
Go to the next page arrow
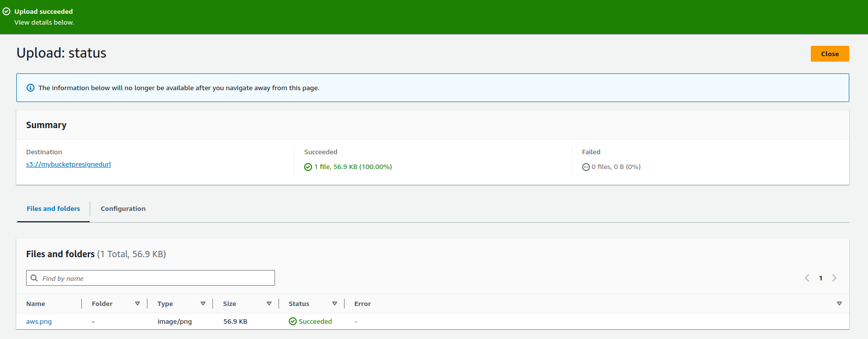pyautogui.click(x=834, y=278)
